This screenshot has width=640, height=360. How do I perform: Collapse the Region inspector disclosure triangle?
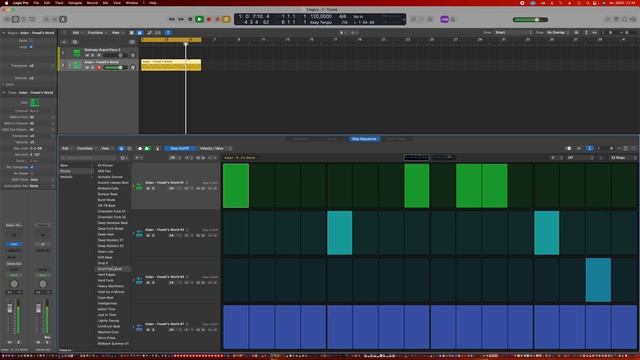point(4,33)
